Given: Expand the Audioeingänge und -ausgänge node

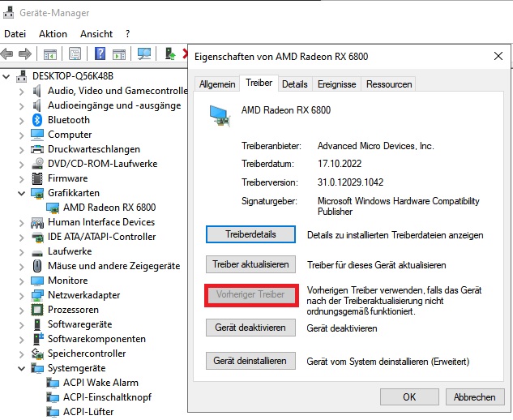Looking at the screenshot, I should pyautogui.click(x=22, y=106).
